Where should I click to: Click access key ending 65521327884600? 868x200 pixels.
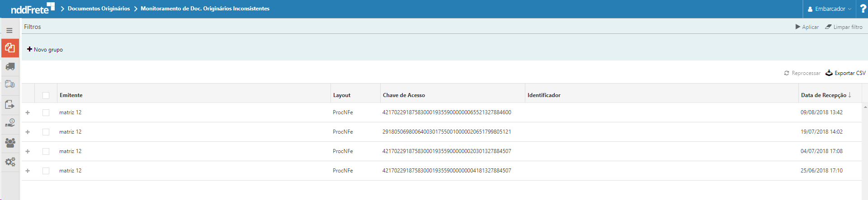click(x=447, y=112)
